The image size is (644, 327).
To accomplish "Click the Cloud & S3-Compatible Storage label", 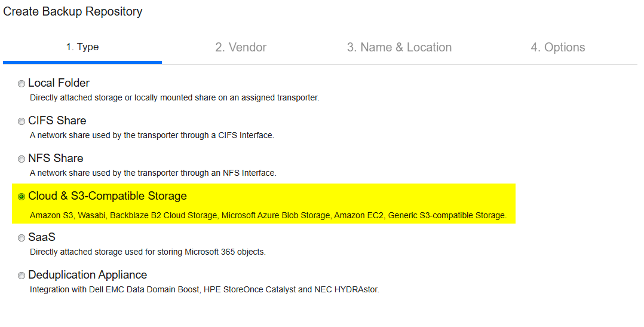I will point(107,196).
